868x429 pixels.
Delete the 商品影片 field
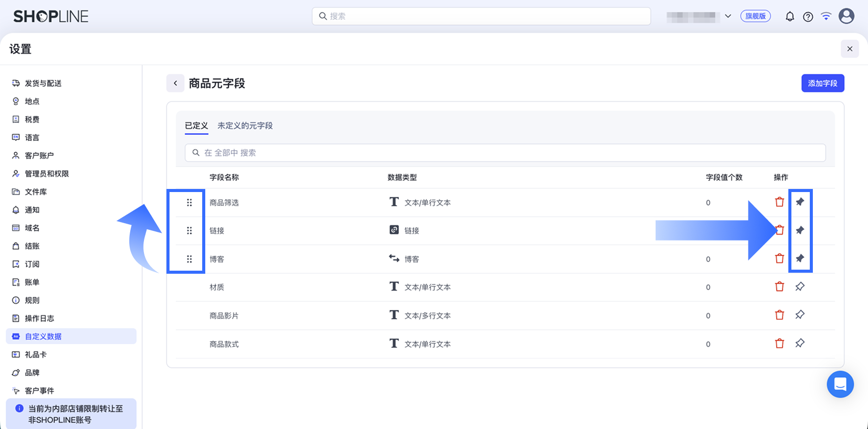[x=779, y=315]
